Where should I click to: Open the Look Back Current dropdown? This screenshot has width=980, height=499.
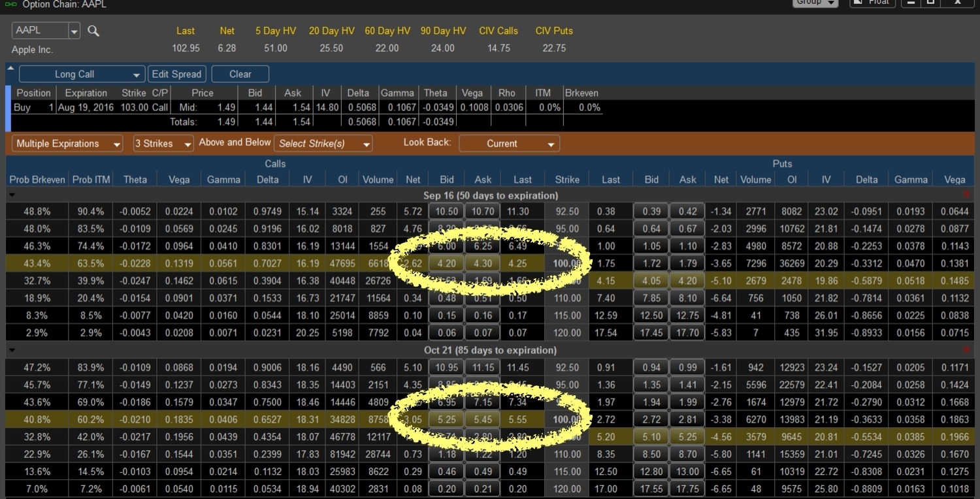pos(509,144)
